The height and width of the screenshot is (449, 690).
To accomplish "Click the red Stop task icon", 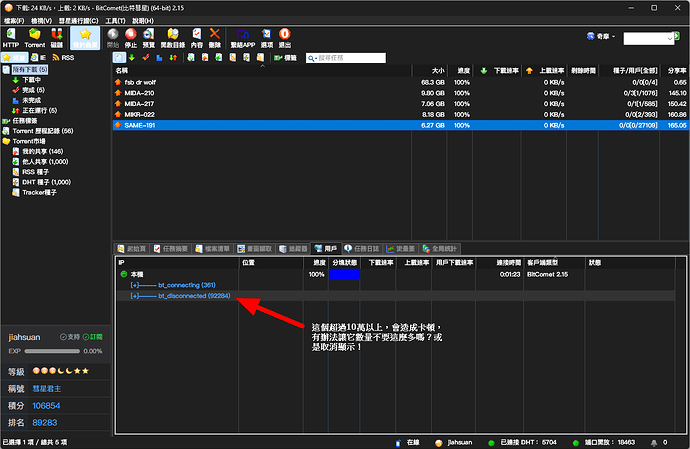I will [131, 38].
